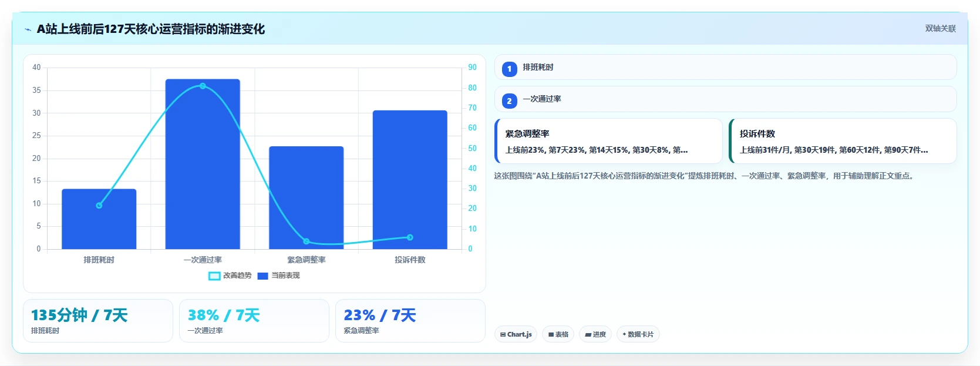Click the 投诉件数 bar in chart
Image resolution: width=980 pixels, height=366 pixels.
coord(410,180)
